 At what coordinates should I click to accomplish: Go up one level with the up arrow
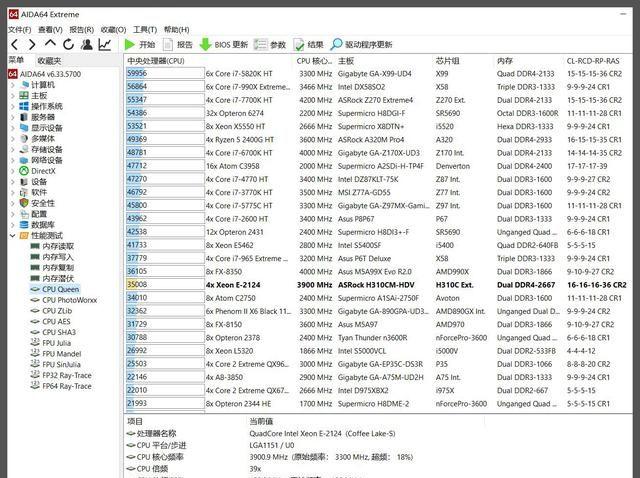50,43
